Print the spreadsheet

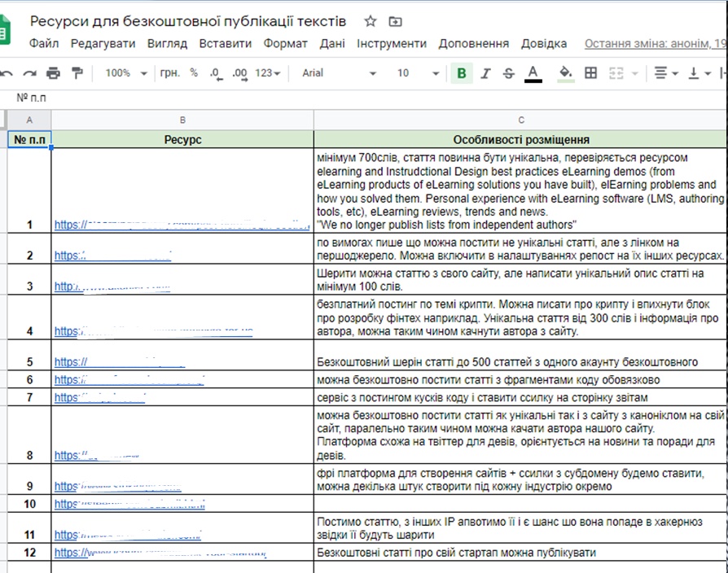click(54, 72)
